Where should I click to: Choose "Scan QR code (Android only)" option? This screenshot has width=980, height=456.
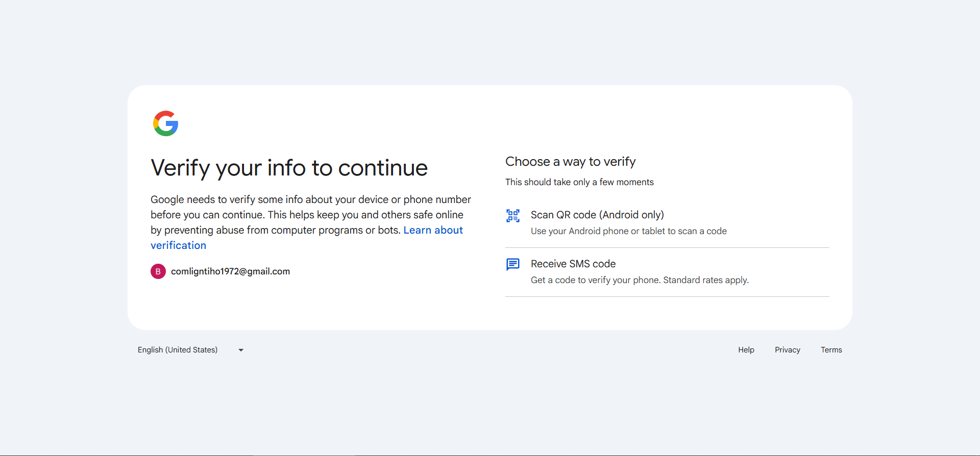(597, 215)
